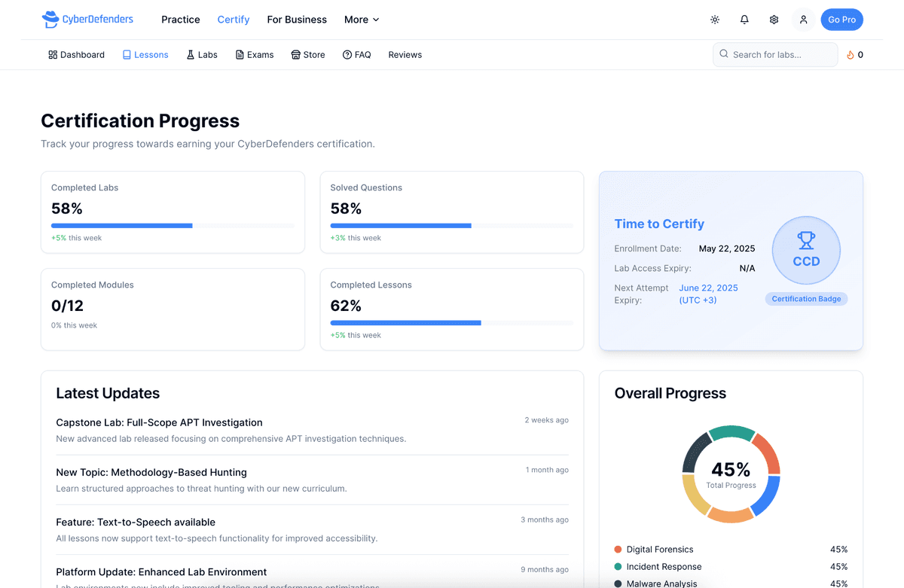Click the '9 months ago' timestamp
The height and width of the screenshot is (588, 904).
click(x=545, y=569)
